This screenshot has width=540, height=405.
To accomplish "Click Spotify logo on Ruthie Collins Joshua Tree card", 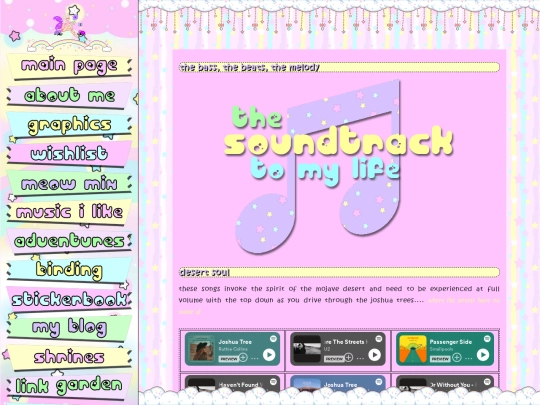I will [x=273, y=339].
